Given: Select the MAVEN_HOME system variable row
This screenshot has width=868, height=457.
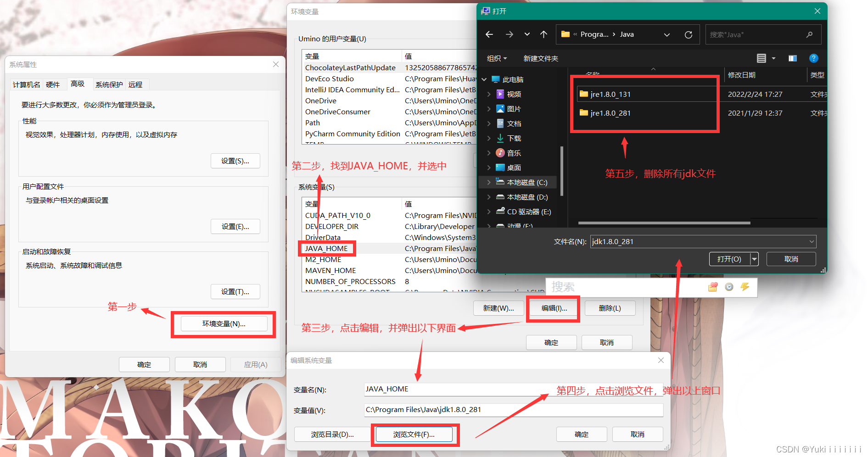Looking at the screenshot, I should (x=390, y=270).
